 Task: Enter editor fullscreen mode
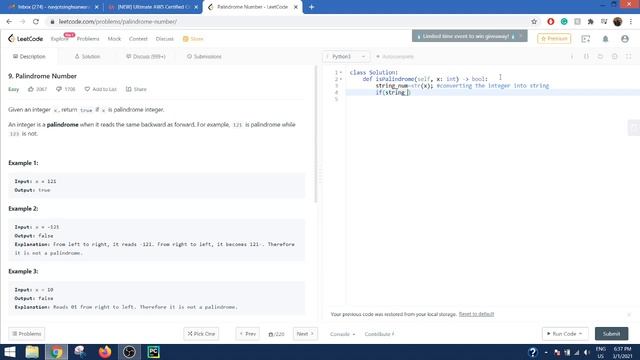click(629, 56)
